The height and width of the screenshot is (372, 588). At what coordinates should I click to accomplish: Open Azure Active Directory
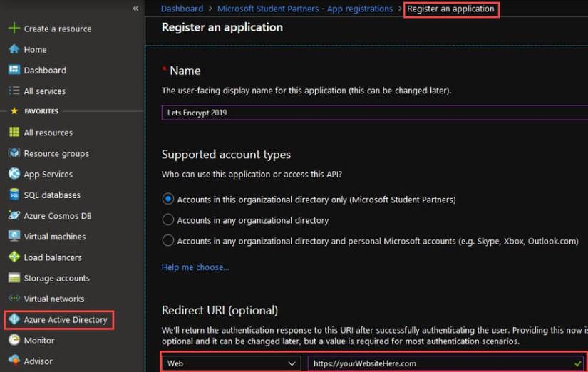point(66,320)
